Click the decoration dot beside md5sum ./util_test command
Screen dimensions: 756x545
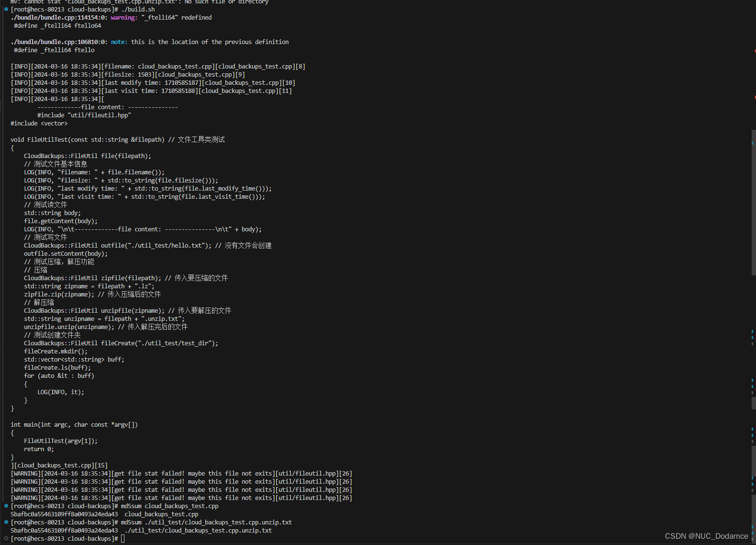(6, 522)
